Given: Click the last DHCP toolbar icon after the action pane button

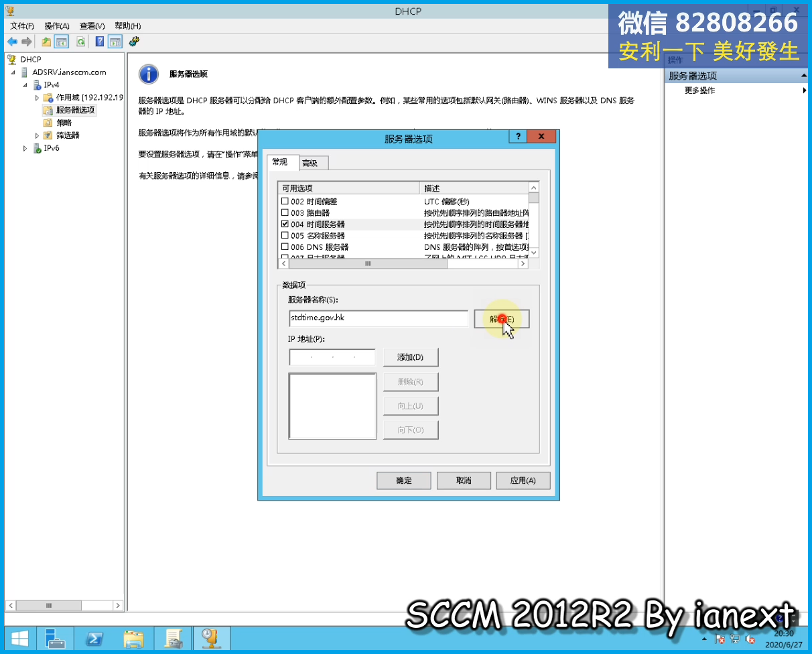Looking at the screenshot, I should click(134, 42).
